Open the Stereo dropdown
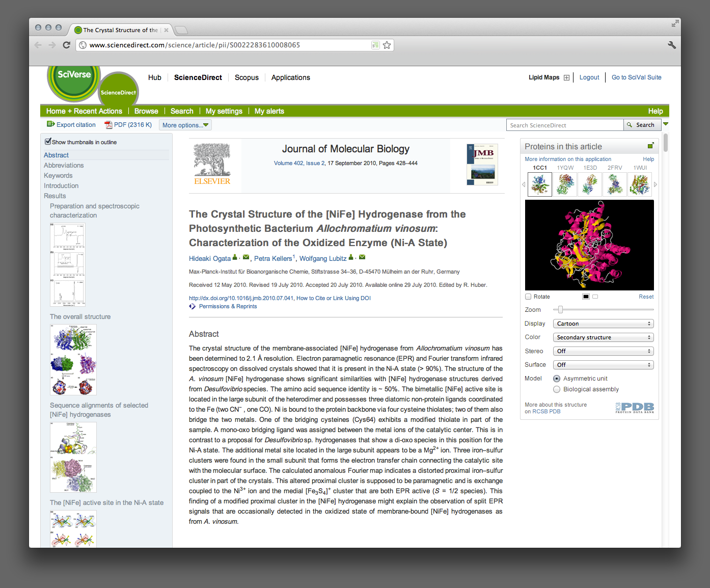The image size is (710, 588). pos(603,351)
